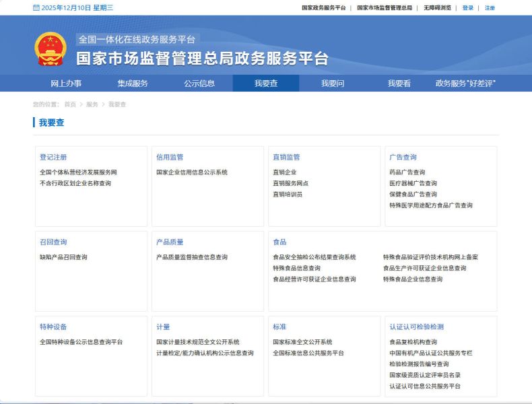Go to 国家市场监督管理总局 top link
Screen dimensions: 532x404
[385, 8]
